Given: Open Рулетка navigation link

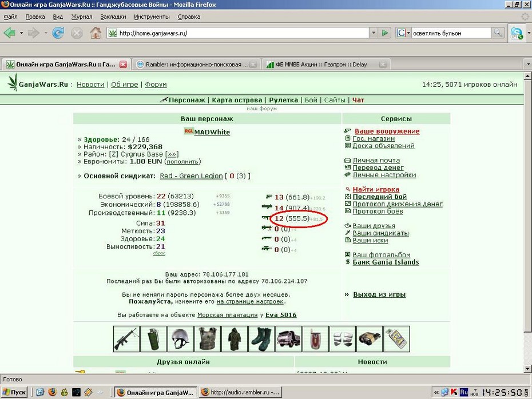Looking at the screenshot, I should (x=283, y=100).
